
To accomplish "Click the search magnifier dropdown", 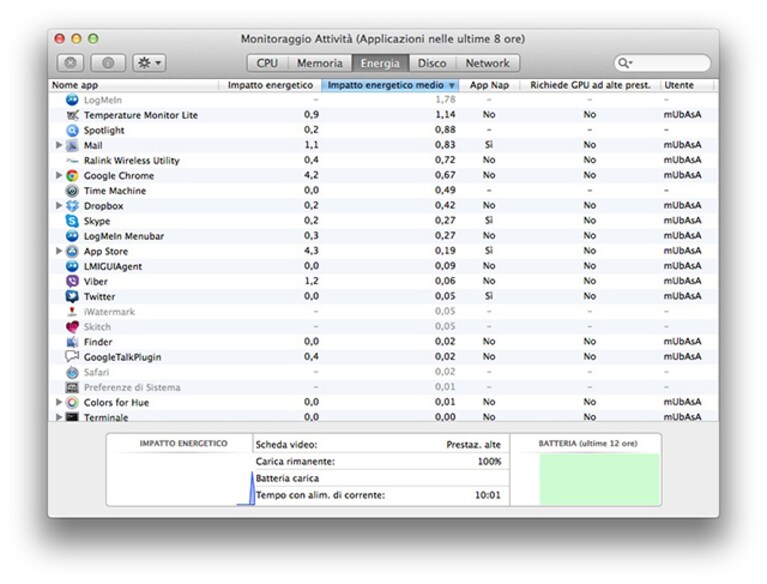I will click(625, 63).
